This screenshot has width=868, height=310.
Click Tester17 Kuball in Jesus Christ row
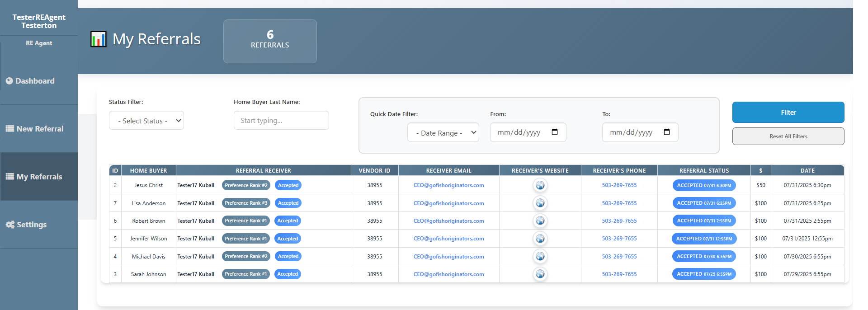tap(196, 185)
